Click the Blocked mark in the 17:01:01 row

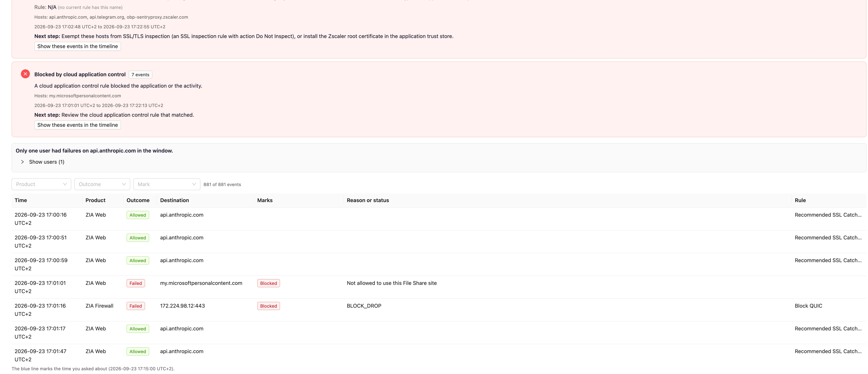tap(268, 283)
